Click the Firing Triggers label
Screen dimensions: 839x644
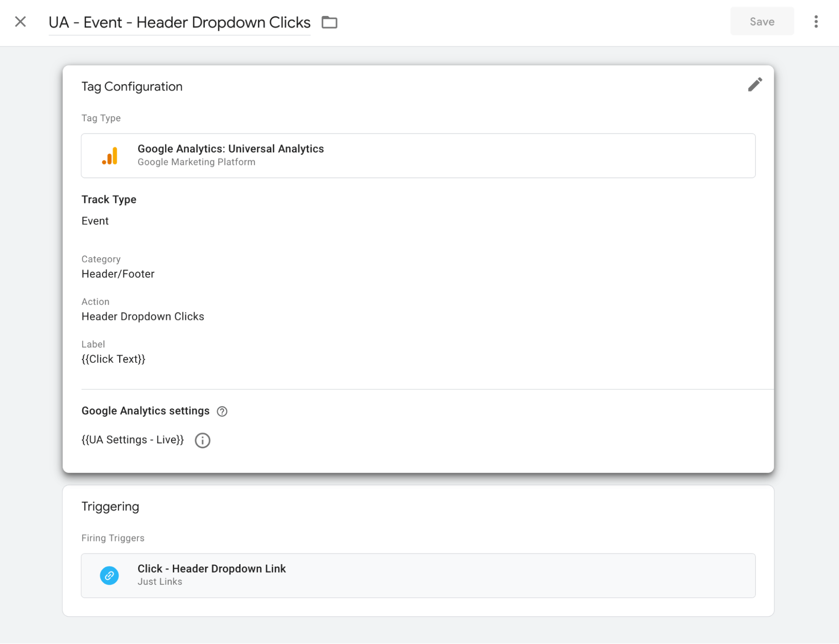coord(112,538)
